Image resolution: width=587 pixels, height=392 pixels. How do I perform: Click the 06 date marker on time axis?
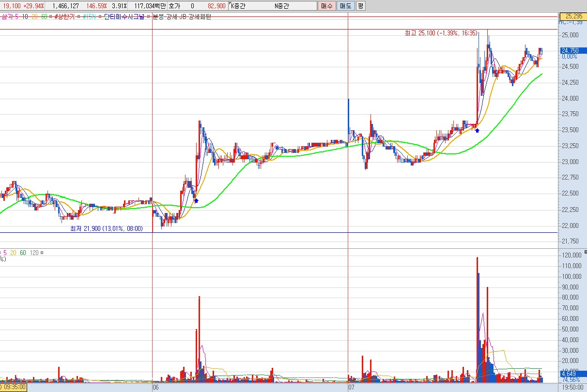156,388
